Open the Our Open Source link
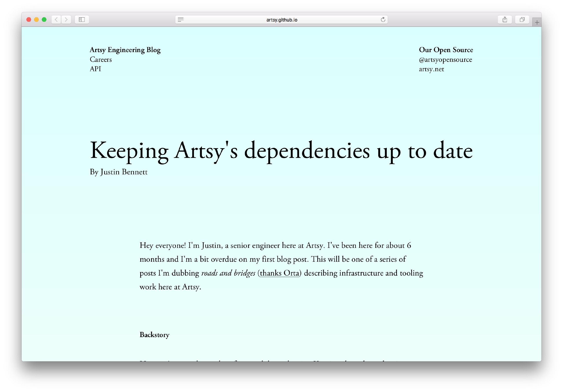 (x=446, y=50)
